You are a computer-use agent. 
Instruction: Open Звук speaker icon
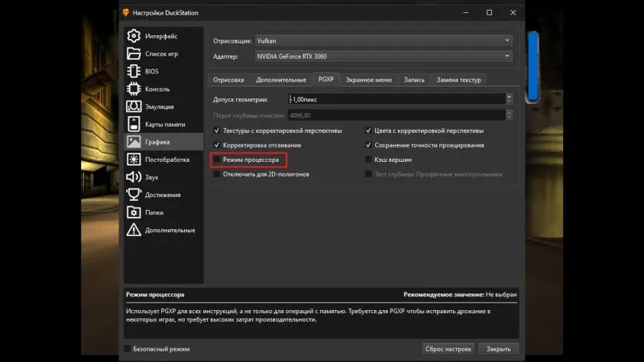[x=134, y=177]
